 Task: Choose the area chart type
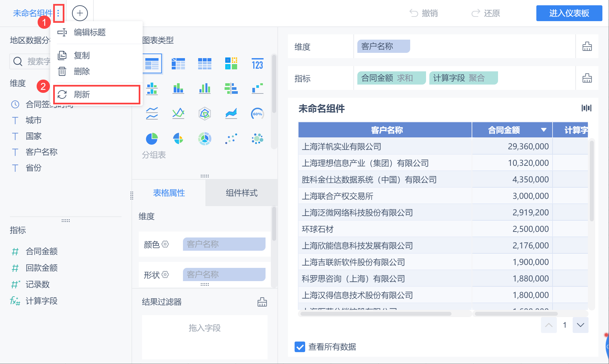231,114
